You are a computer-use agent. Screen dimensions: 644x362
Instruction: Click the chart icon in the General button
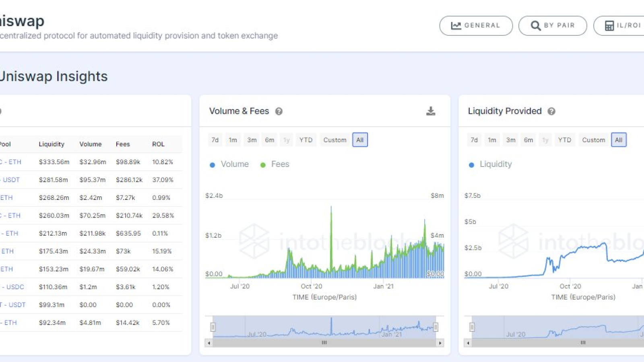[x=456, y=26]
